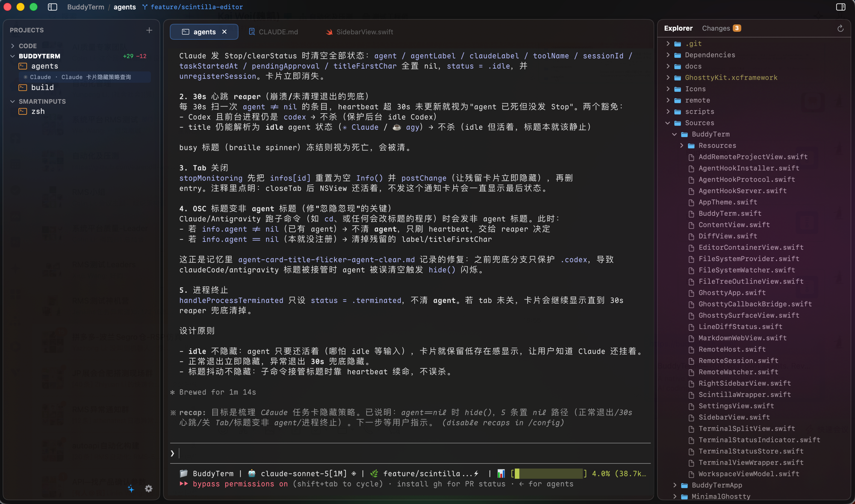Switch to the CLAUDE.md tab

coord(274,32)
